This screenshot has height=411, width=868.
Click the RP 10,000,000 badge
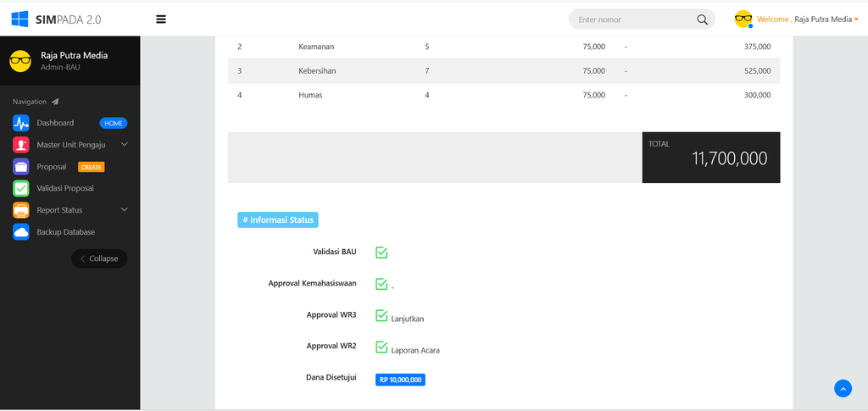400,380
